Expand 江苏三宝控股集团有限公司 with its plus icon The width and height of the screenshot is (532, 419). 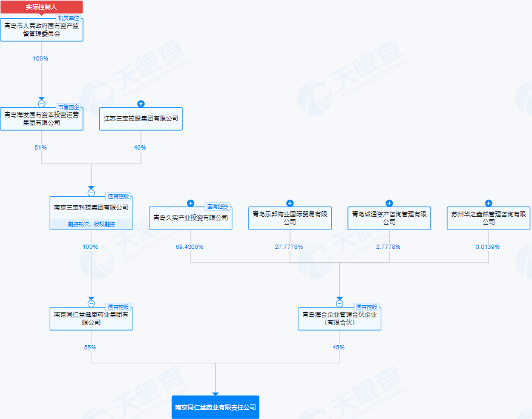pos(141,104)
